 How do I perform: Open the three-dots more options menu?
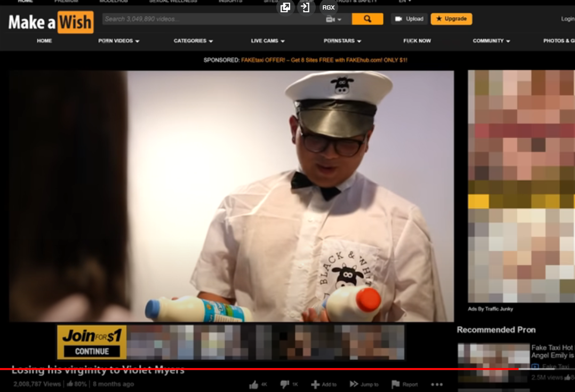tap(437, 385)
